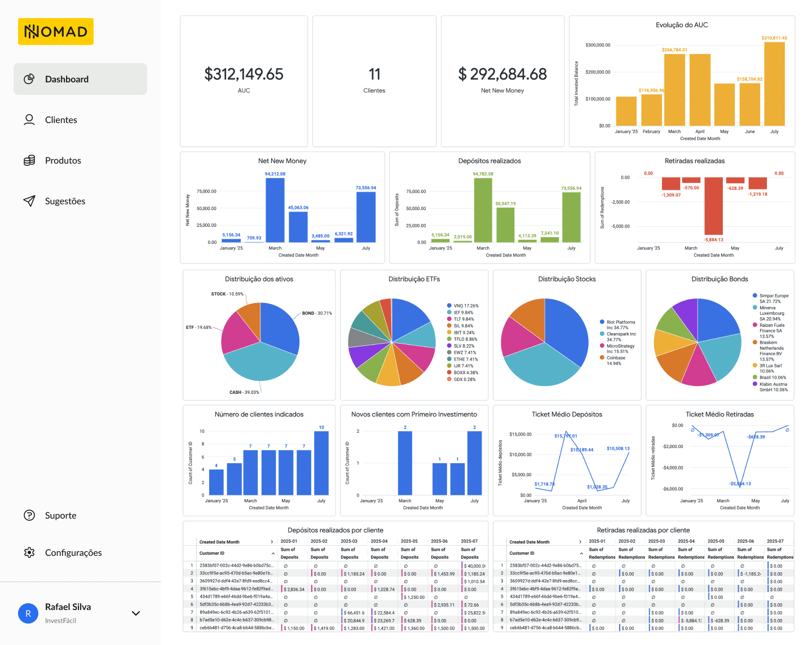
Task: Click the bar labeled 10 in clientes indicados
Action: coord(321,463)
